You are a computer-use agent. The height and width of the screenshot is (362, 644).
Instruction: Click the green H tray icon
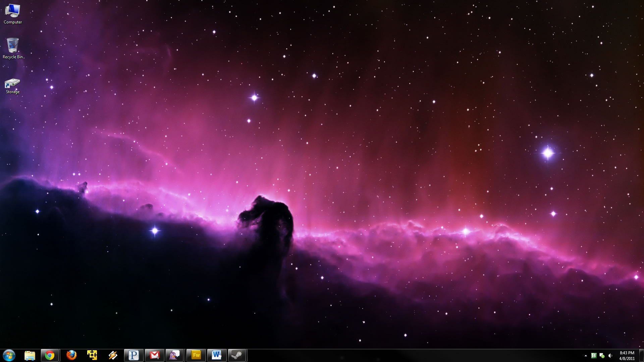[594, 356]
